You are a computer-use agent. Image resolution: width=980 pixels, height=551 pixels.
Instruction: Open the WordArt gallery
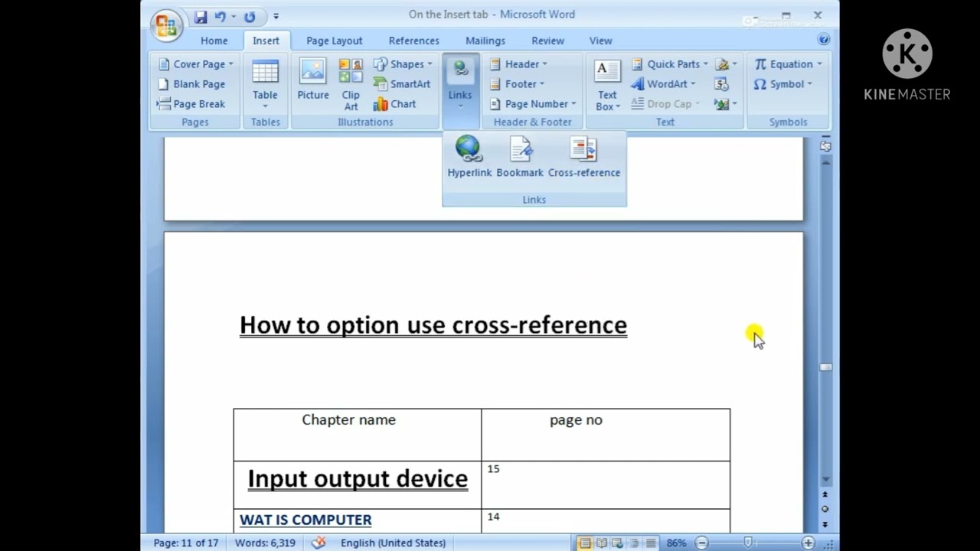coord(663,84)
